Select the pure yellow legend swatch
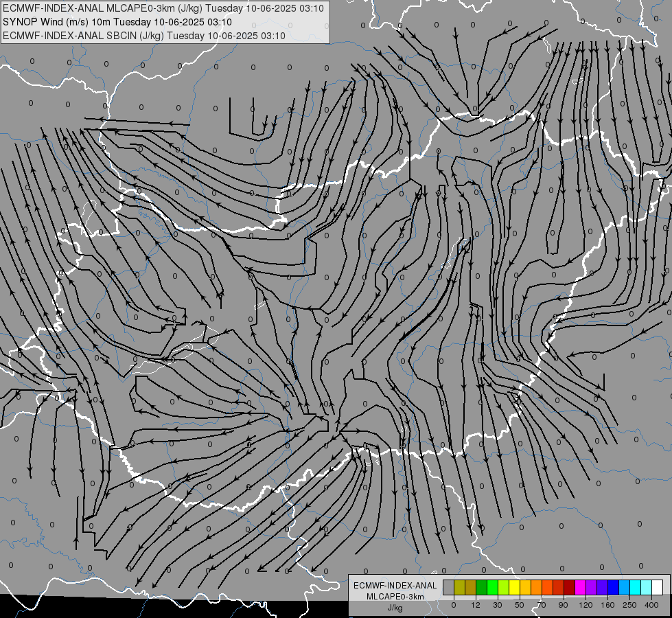The width and height of the screenshot is (672, 618). (514, 588)
